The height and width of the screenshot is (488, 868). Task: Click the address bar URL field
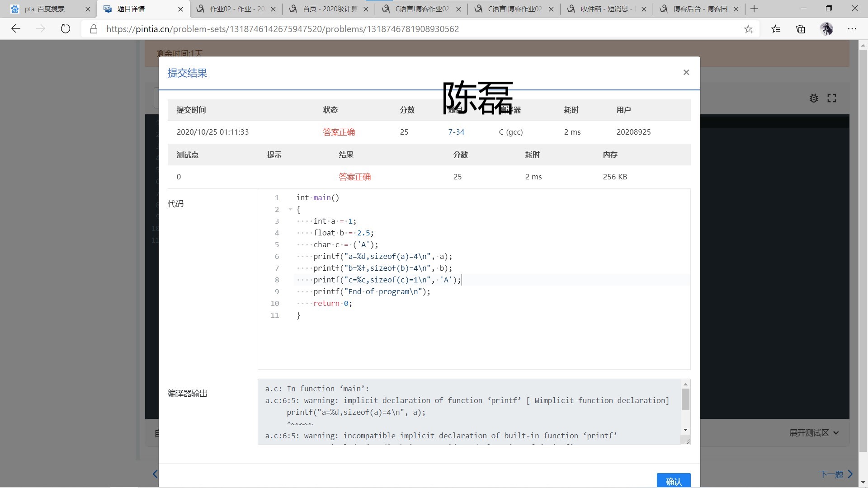click(283, 29)
